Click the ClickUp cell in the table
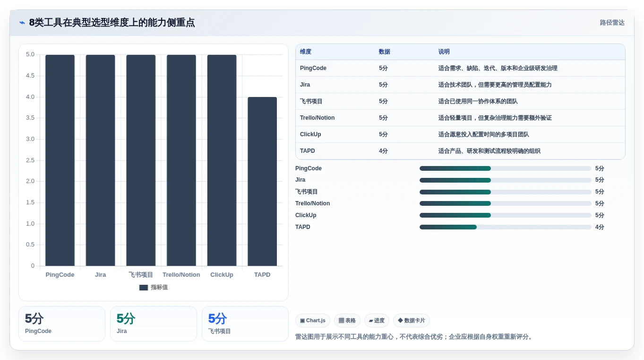The width and height of the screenshot is (644, 360). point(310,134)
